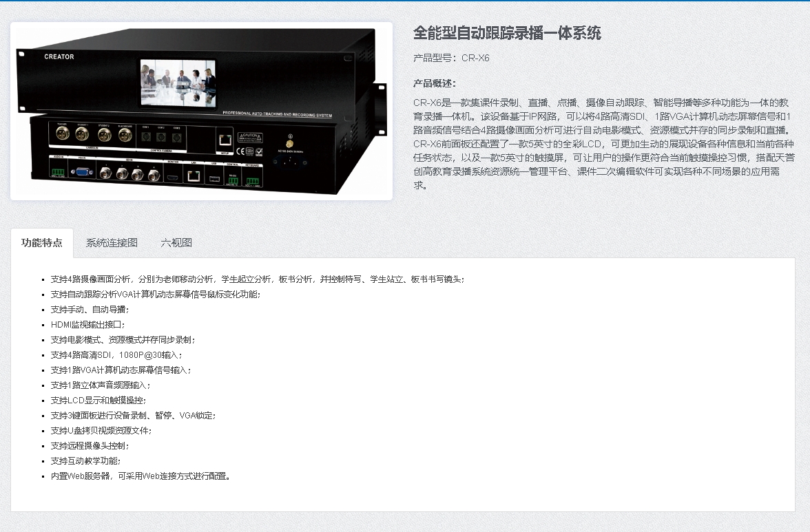Click the CREATOR logo on the device image

(x=59, y=56)
